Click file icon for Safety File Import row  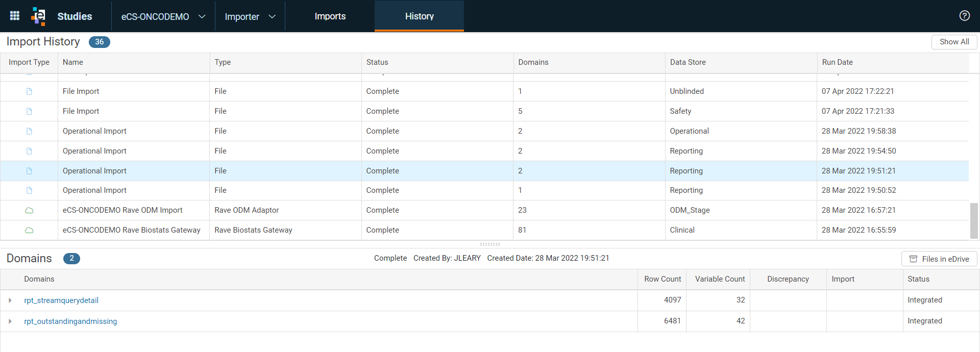point(29,111)
